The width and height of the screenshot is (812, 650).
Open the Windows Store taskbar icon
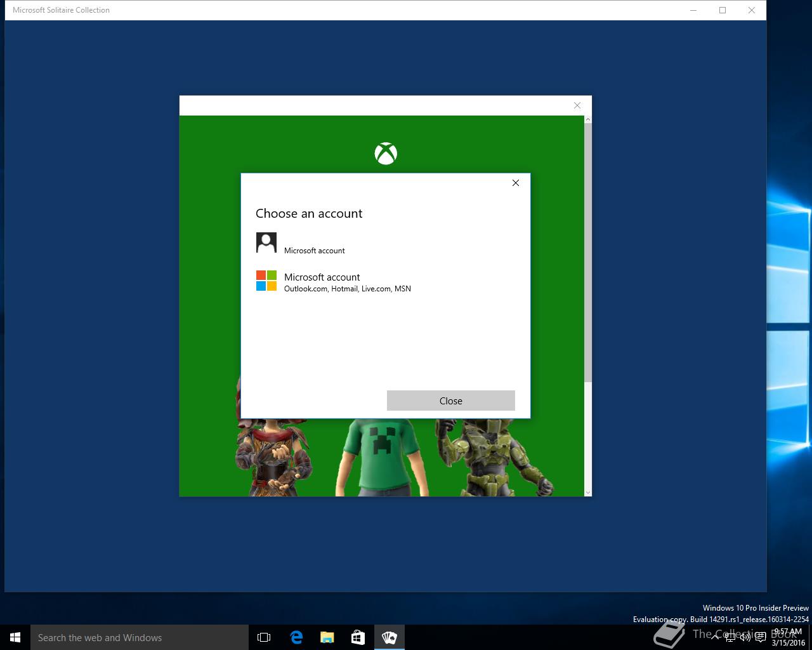pyautogui.click(x=358, y=637)
